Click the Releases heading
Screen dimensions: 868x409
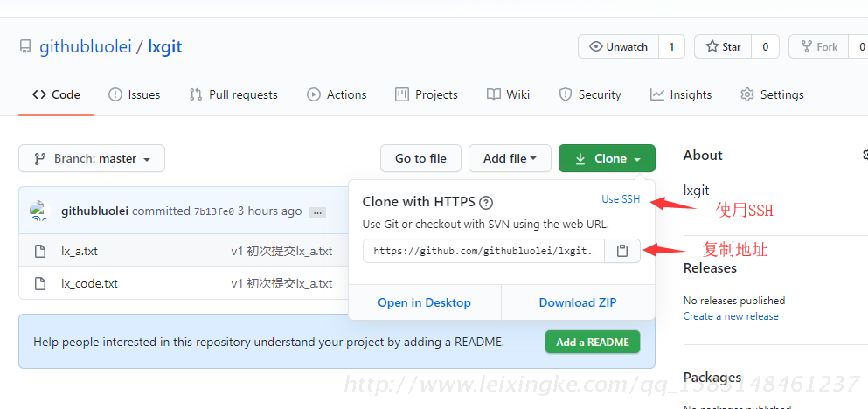[711, 268]
